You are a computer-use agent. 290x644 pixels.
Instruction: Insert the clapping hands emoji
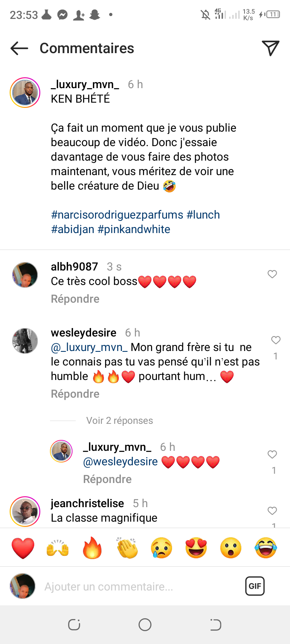point(127,548)
